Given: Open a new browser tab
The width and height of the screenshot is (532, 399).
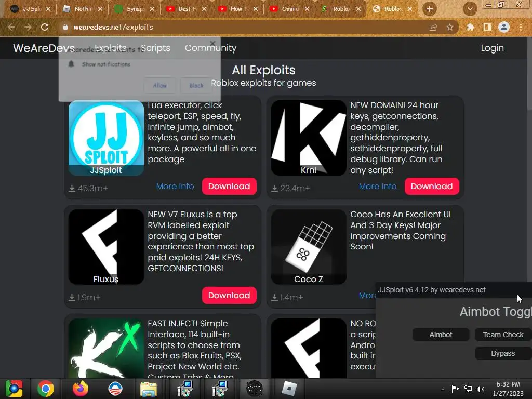Looking at the screenshot, I should coord(430,9).
